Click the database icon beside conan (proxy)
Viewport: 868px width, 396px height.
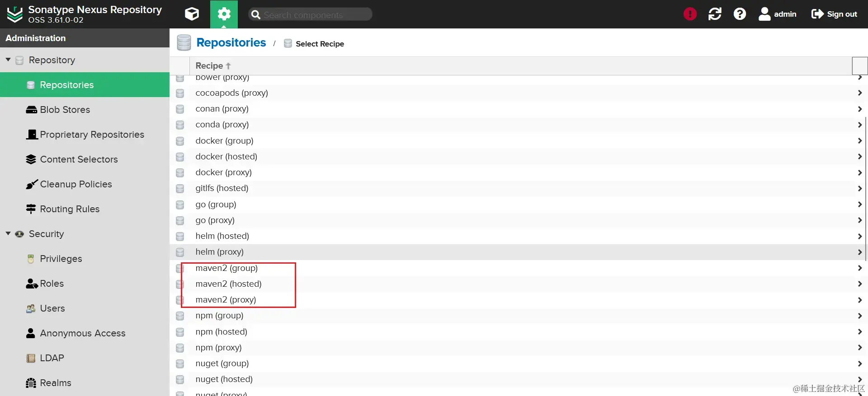pos(180,109)
